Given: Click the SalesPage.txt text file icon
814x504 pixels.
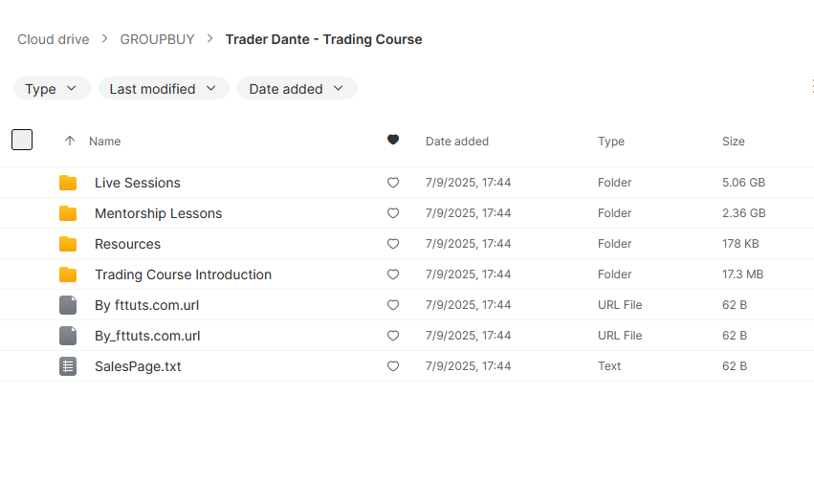Looking at the screenshot, I should point(68,366).
